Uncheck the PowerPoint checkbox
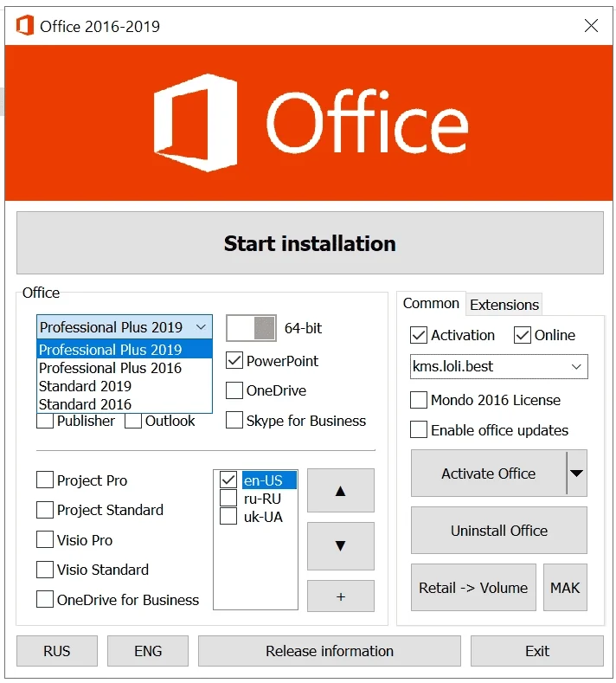This screenshot has width=616, height=683. pyautogui.click(x=234, y=361)
